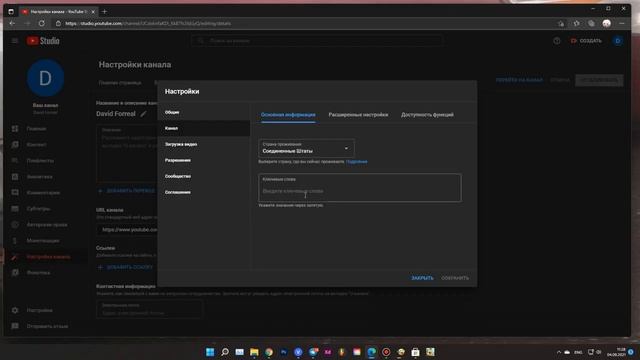Open Chrome from the taskbar
The image size is (640, 360).
click(269, 352)
